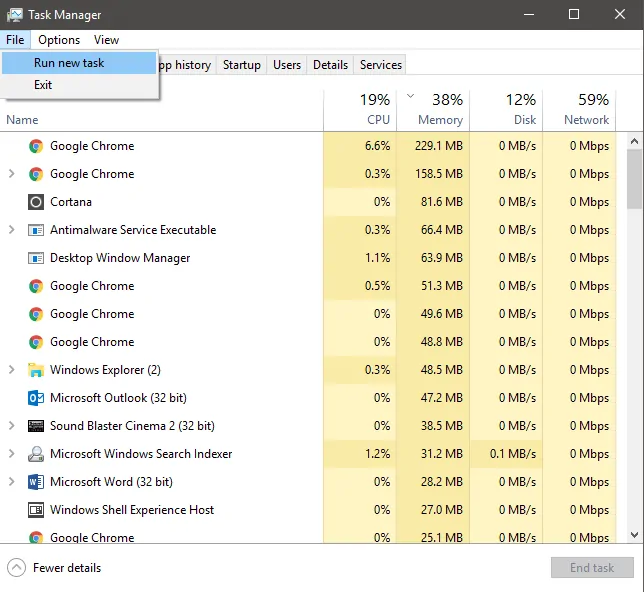Sort processes by the Memory column
The height and width of the screenshot is (592, 644).
(x=433, y=110)
